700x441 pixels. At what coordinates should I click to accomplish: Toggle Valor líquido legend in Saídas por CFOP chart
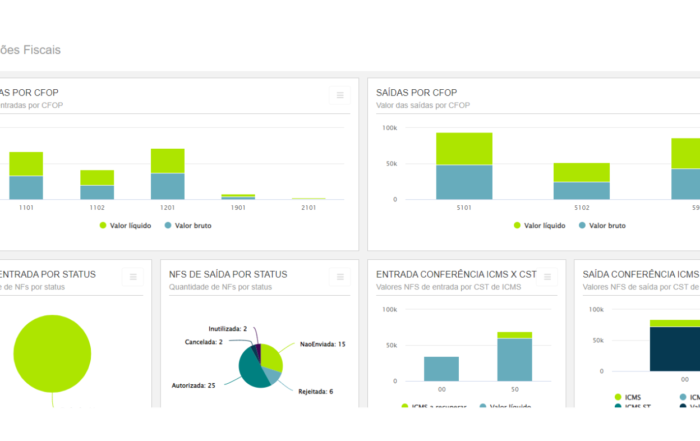point(540,225)
